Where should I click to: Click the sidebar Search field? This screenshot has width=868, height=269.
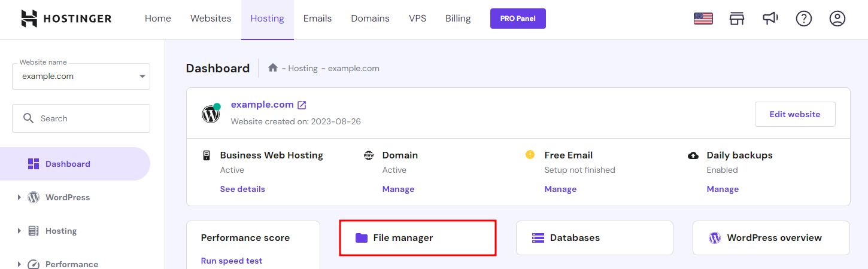click(81, 118)
